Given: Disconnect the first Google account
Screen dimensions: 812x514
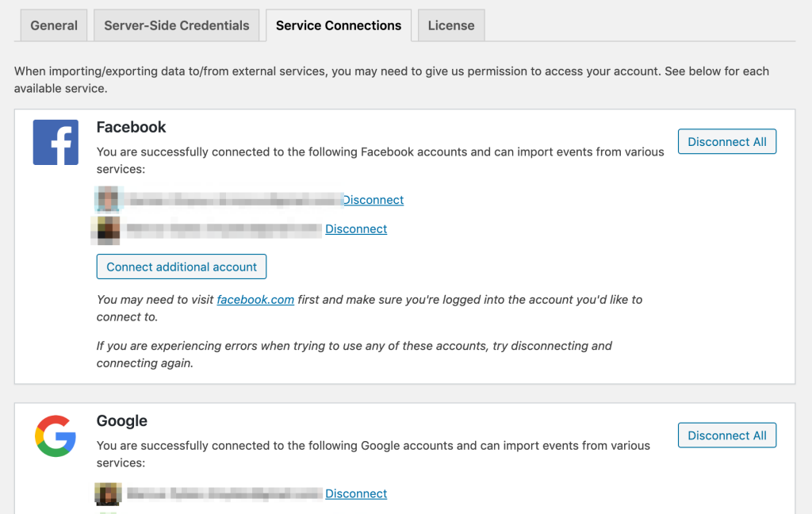Looking at the screenshot, I should (356, 494).
